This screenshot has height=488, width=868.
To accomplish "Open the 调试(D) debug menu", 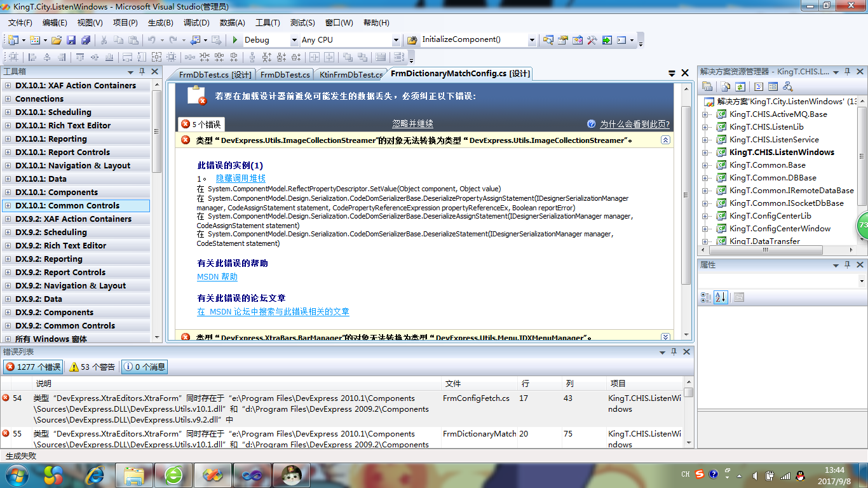I will pyautogui.click(x=196, y=23).
